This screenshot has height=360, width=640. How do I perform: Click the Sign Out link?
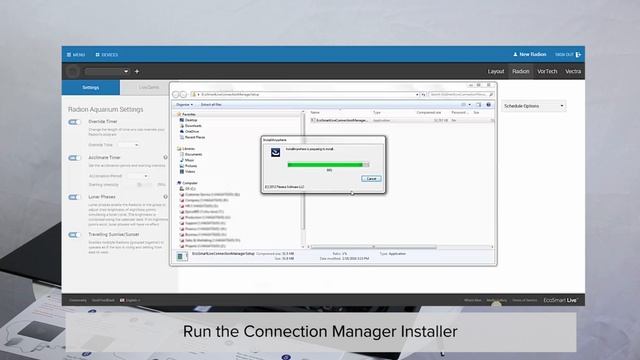pyautogui.click(x=564, y=55)
